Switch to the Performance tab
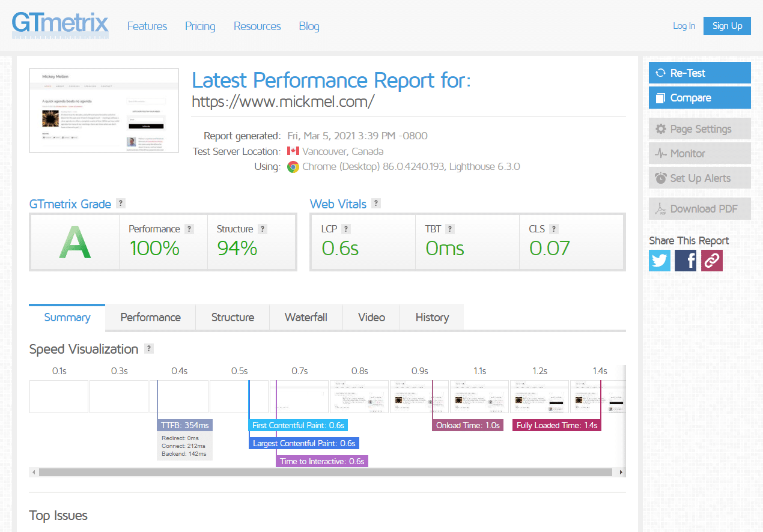This screenshot has width=763, height=532. point(151,317)
